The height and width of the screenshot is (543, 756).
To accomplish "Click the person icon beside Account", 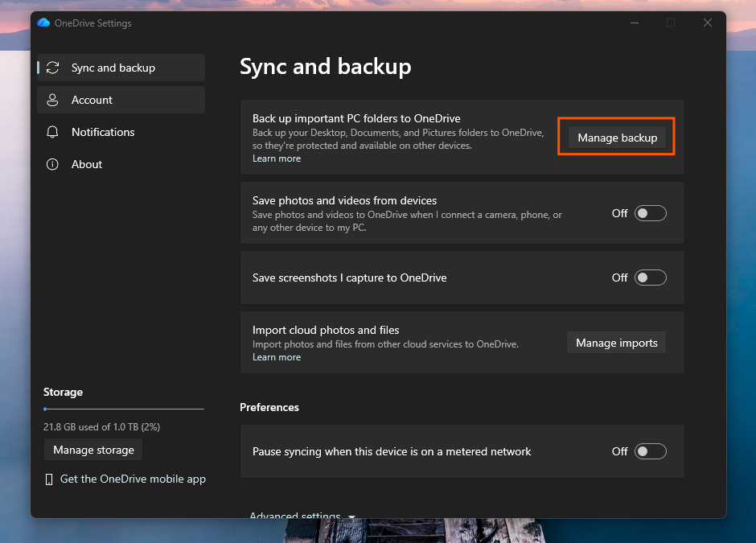I will pos(53,100).
